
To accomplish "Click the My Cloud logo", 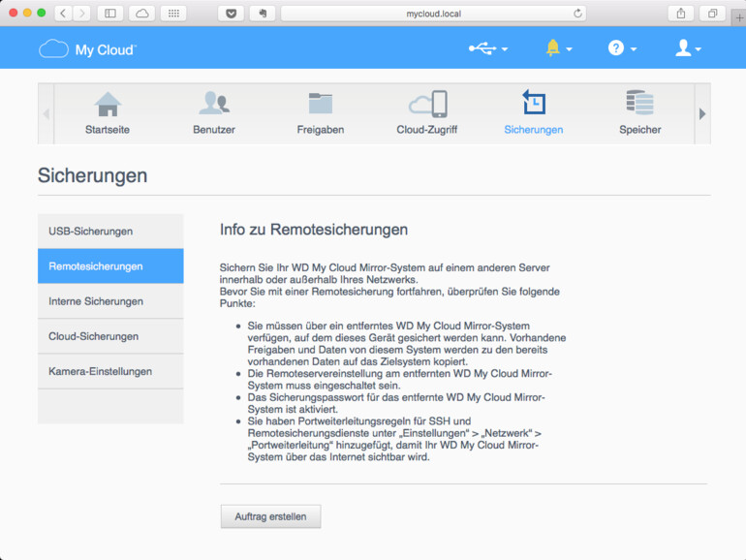I will click(87, 49).
